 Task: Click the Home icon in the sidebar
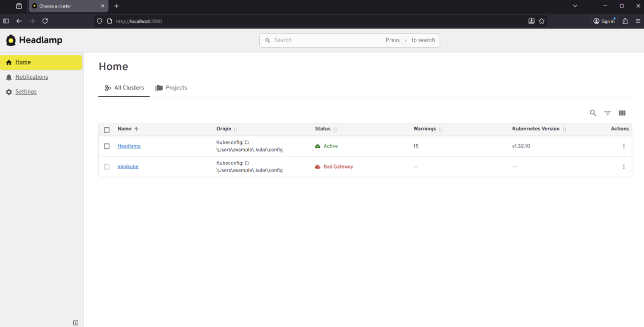tap(8, 62)
